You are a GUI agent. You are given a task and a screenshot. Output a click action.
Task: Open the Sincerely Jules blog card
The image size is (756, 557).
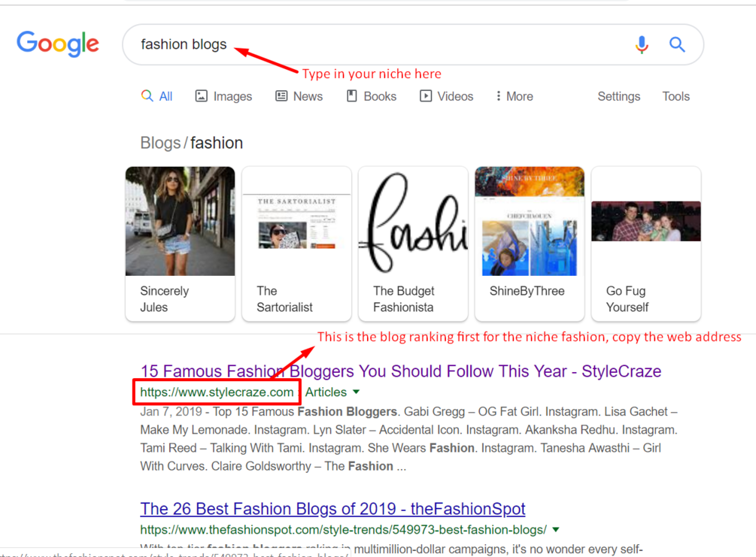pyautogui.click(x=181, y=244)
